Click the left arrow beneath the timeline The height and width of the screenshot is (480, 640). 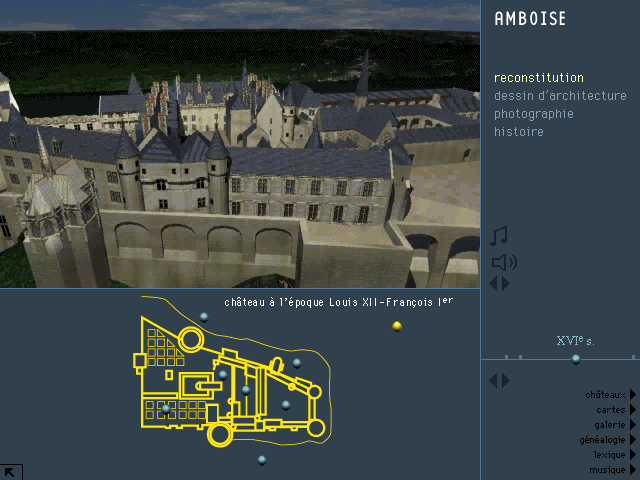point(493,380)
